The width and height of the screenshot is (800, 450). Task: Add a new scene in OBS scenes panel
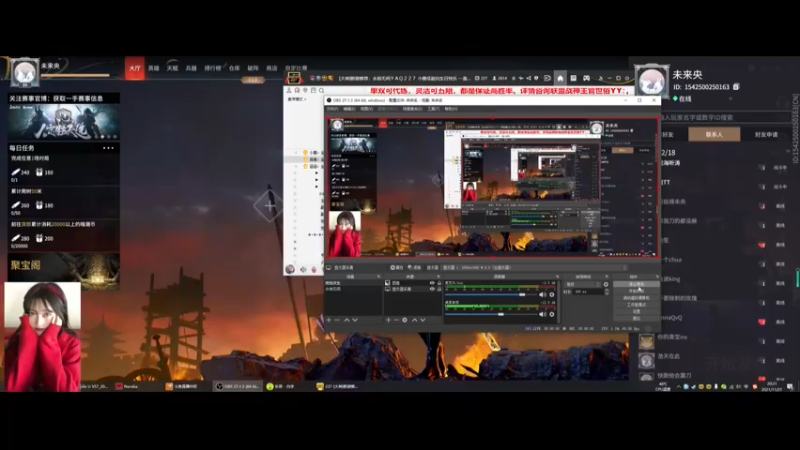[x=329, y=320]
